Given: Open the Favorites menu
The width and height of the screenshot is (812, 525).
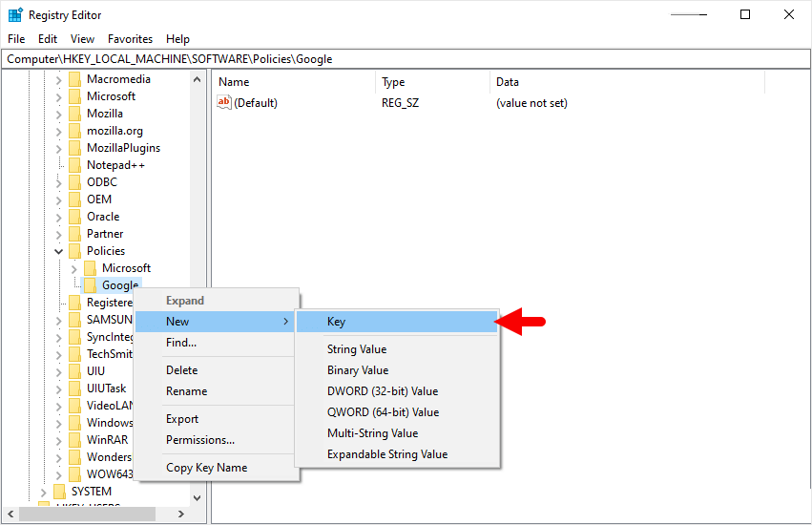Looking at the screenshot, I should click(130, 39).
